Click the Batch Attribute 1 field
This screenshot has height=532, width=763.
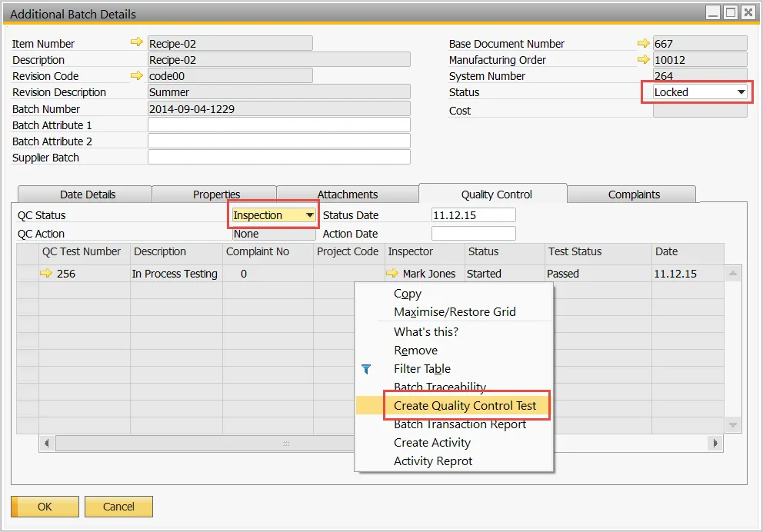279,125
